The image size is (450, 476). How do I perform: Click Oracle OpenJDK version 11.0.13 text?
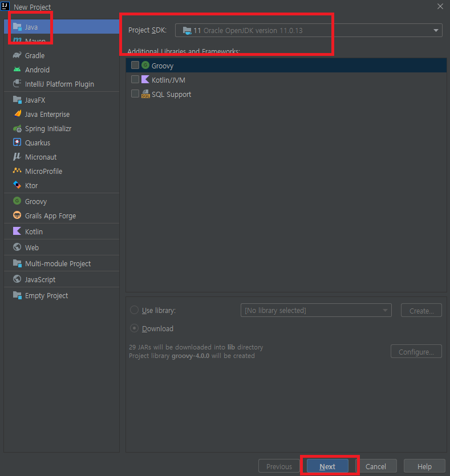[253, 31]
